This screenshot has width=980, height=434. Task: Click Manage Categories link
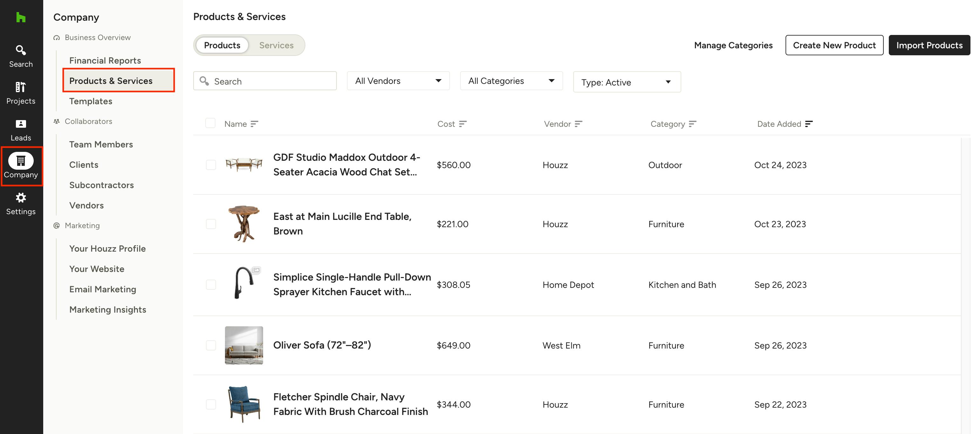point(733,45)
